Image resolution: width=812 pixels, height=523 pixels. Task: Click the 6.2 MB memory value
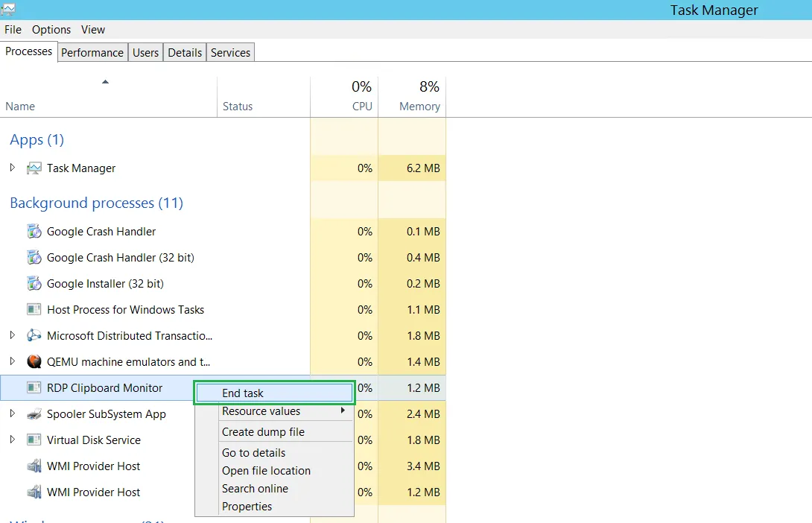(x=423, y=168)
